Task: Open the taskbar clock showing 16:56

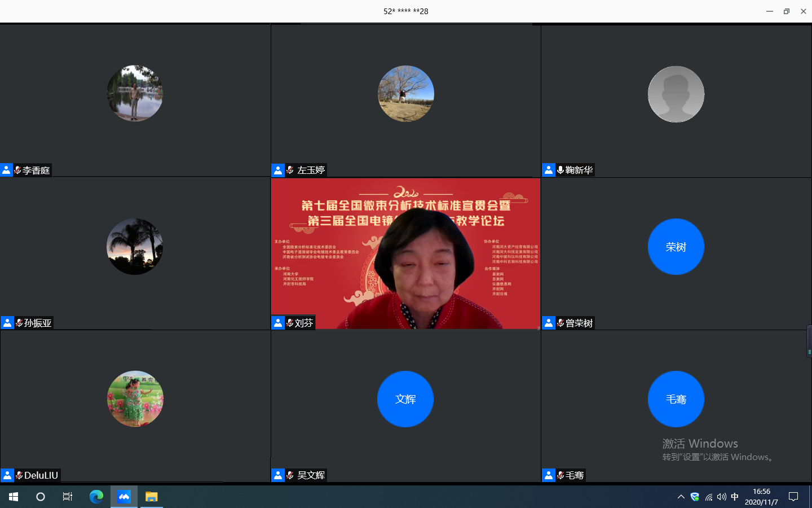Action: click(761, 497)
